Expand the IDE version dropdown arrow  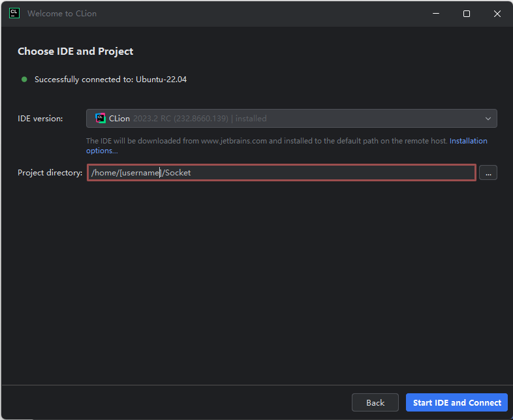(488, 119)
